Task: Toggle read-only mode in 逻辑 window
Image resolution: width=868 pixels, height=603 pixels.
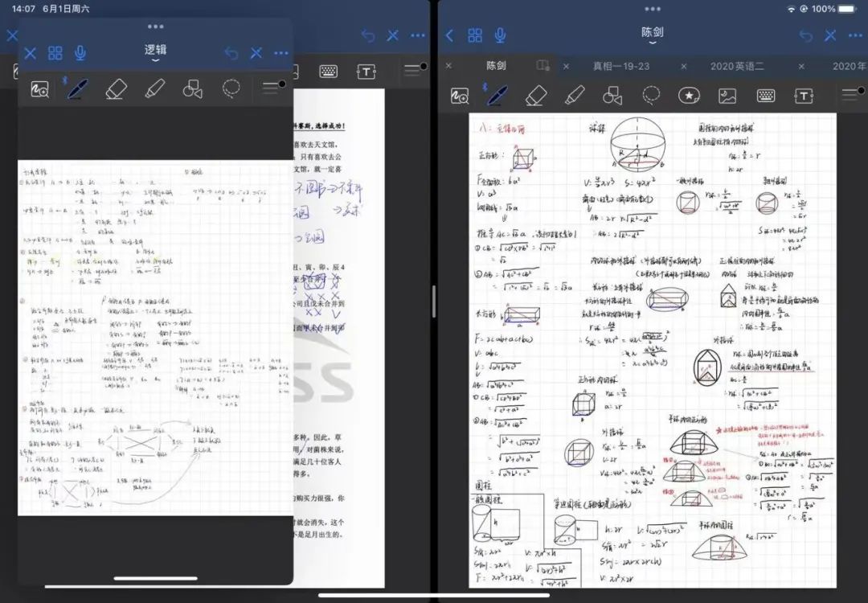Action: [x=256, y=53]
